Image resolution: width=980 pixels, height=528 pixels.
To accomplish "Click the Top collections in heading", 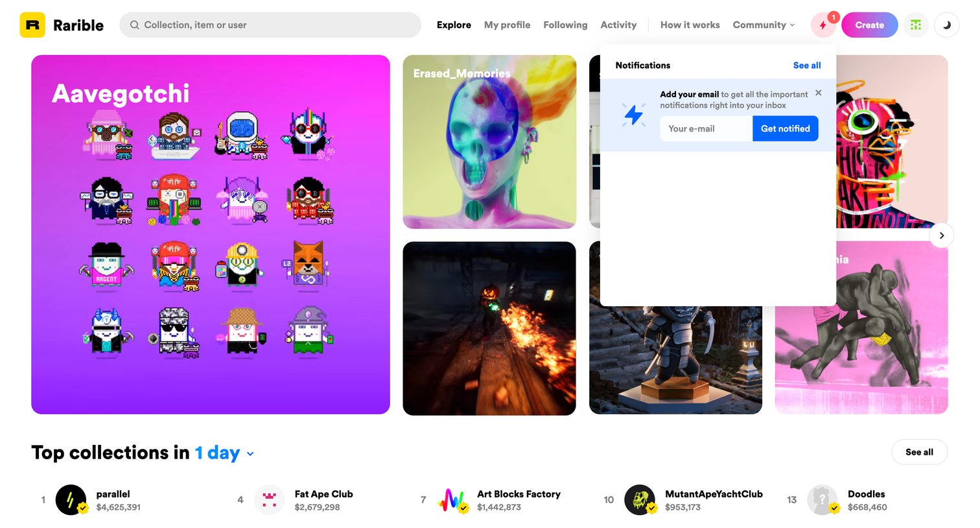I will pyautogui.click(x=111, y=453).
